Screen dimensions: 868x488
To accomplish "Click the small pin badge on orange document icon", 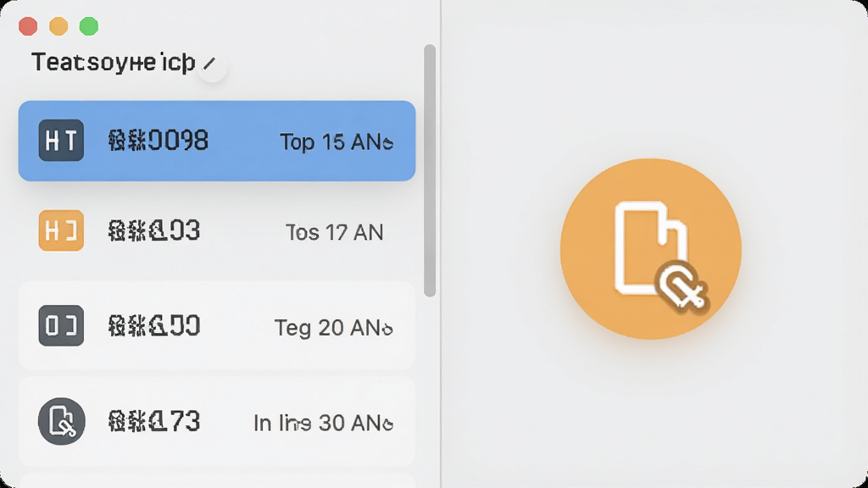I will [682, 286].
